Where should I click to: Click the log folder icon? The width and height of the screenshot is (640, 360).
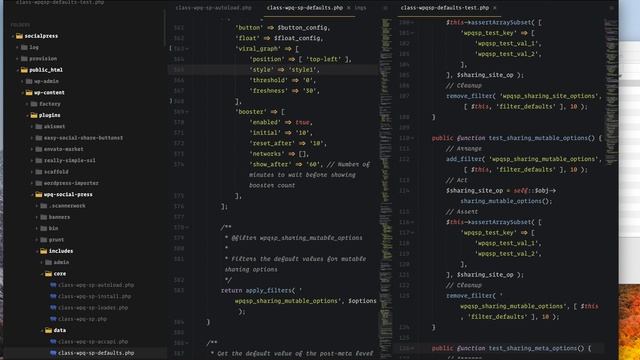click(24, 47)
